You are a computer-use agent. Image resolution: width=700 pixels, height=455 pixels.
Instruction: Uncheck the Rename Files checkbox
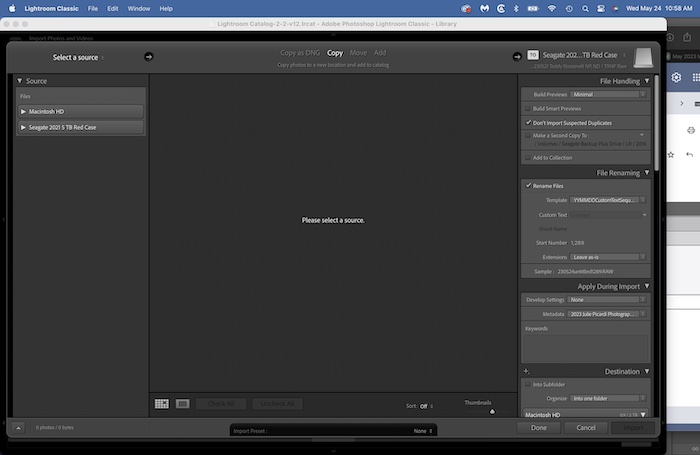point(529,185)
